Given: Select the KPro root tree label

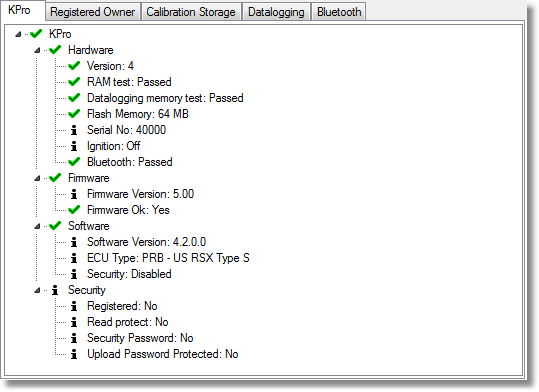Looking at the screenshot, I should tap(60, 34).
